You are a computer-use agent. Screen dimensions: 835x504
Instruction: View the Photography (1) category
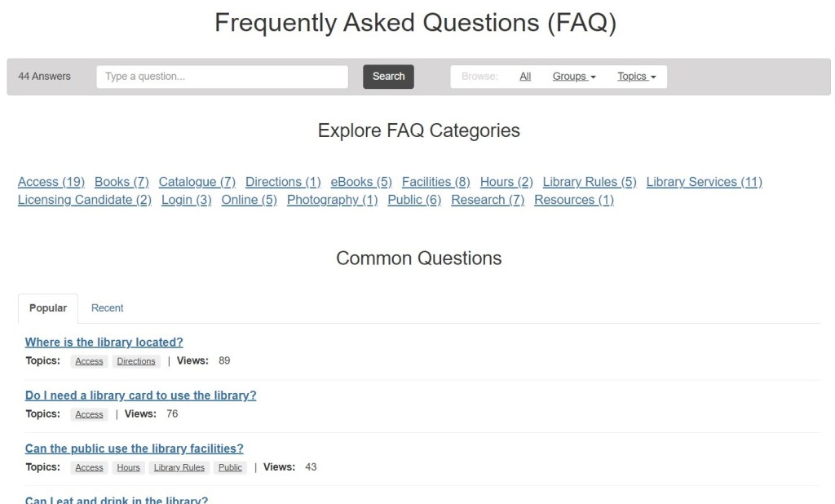pyautogui.click(x=332, y=200)
